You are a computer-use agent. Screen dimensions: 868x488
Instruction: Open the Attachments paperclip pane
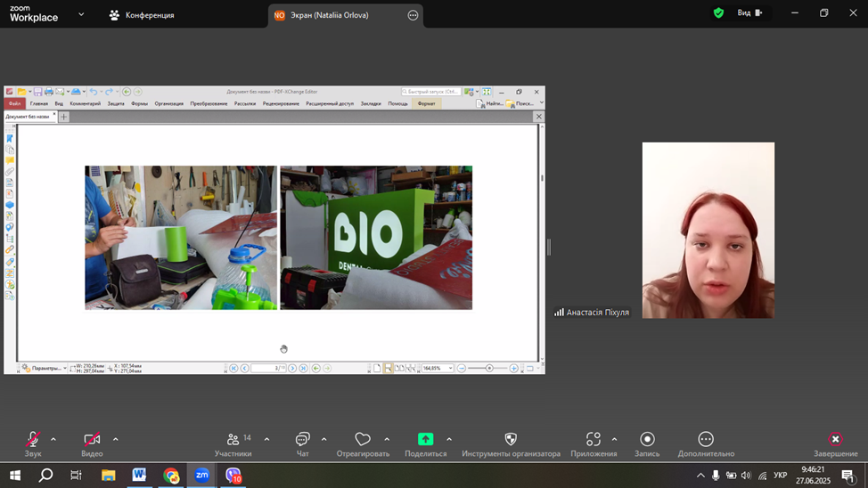click(10, 172)
